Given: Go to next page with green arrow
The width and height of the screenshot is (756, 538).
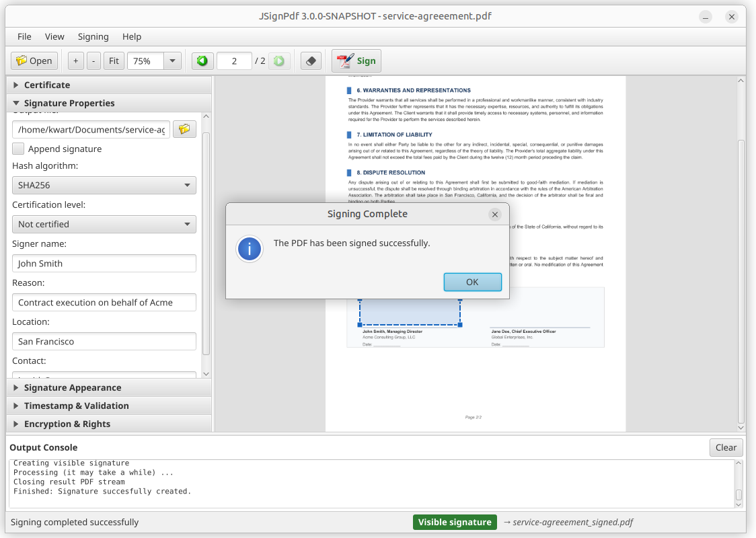Looking at the screenshot, I should click(279, 61).
